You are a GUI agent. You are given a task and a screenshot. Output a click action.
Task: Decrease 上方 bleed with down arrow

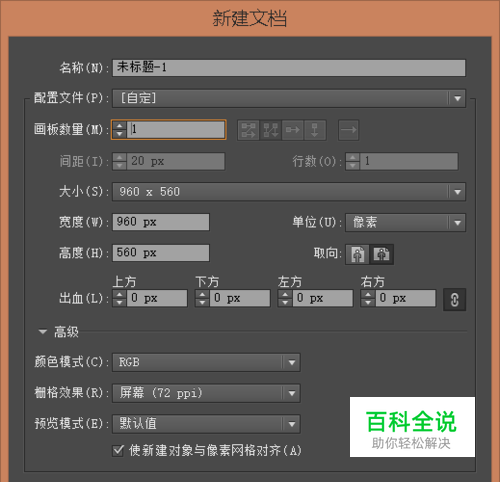point(119,302)
